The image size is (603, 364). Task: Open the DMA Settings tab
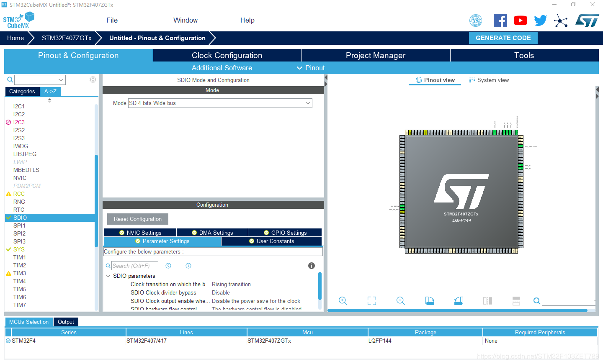point(212,233)
